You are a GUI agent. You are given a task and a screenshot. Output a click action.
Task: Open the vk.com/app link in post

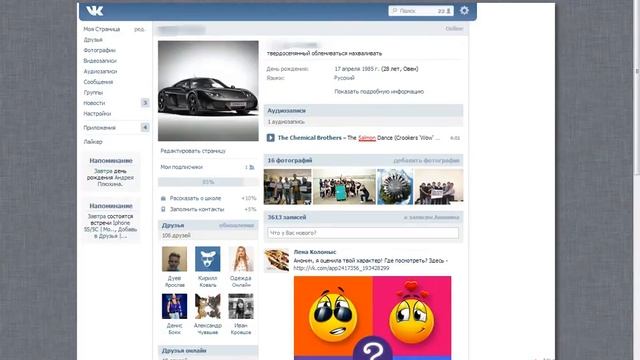[341, 268]
